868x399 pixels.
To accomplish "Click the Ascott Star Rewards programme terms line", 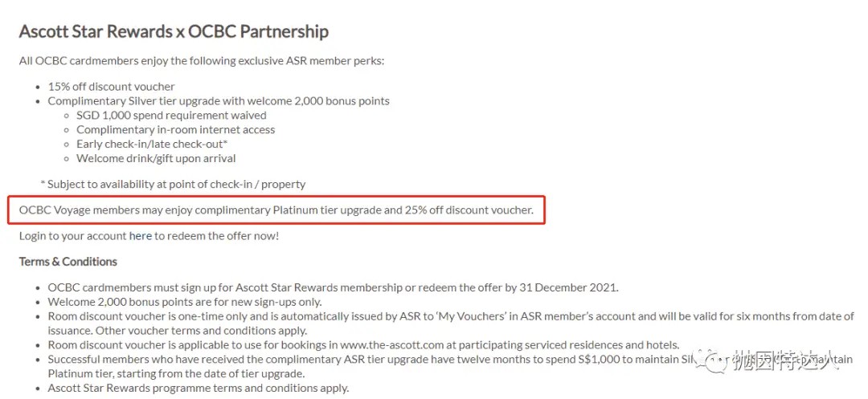I will coord(198,389).
